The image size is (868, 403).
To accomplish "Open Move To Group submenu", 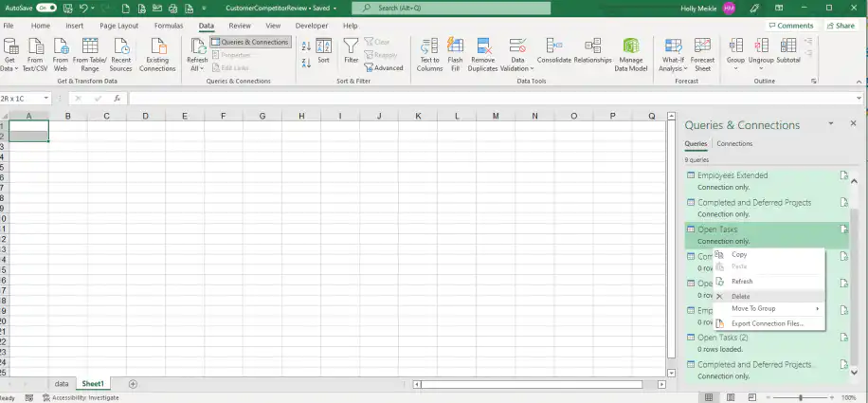I will 769,308.
